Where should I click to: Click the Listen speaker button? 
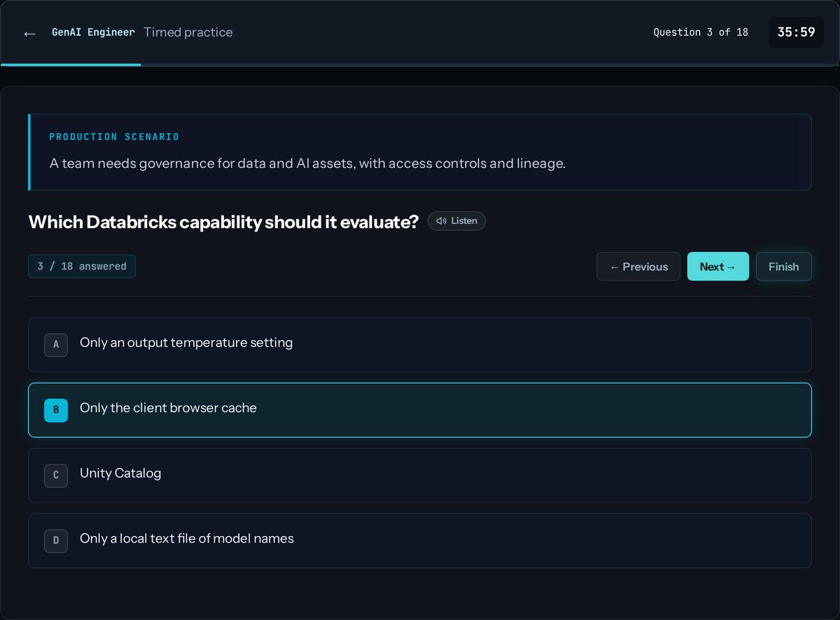(x=456, y=221)
